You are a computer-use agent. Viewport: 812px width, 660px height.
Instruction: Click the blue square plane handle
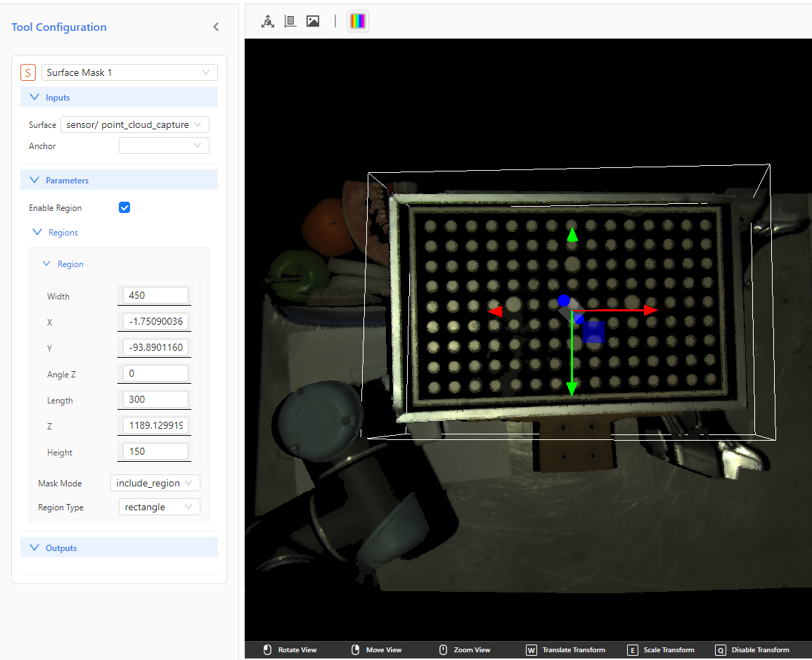[593, 332]
